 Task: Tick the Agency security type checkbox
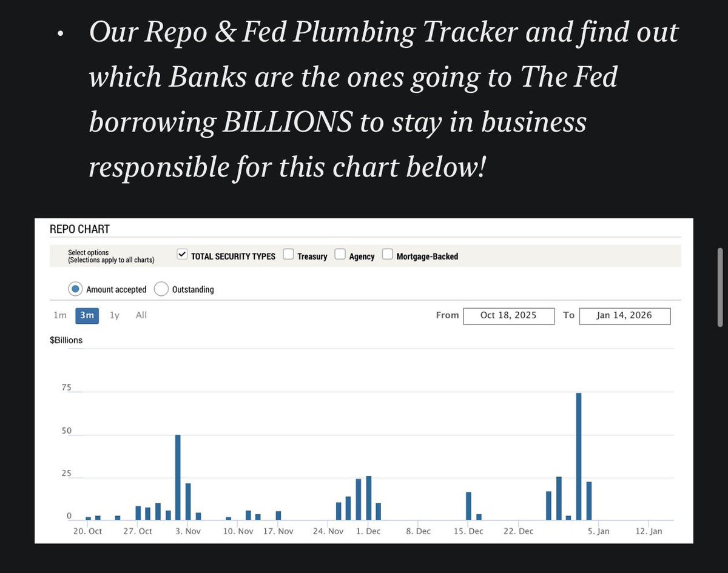(x=340, y=255)
